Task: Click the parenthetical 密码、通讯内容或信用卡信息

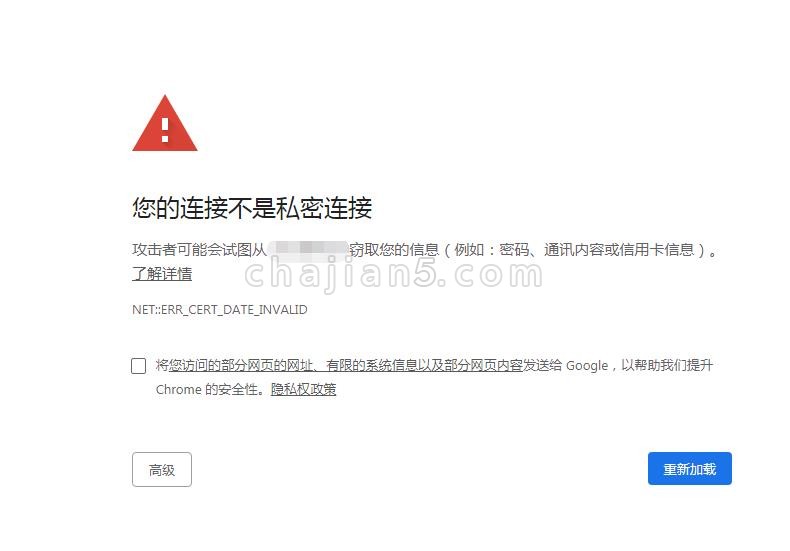Action: (597, 249)
